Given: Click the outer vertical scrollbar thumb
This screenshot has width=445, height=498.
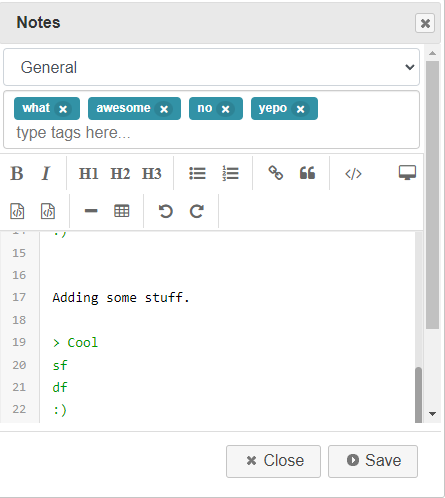Looking at the screenshot, I should coord(432,195).
